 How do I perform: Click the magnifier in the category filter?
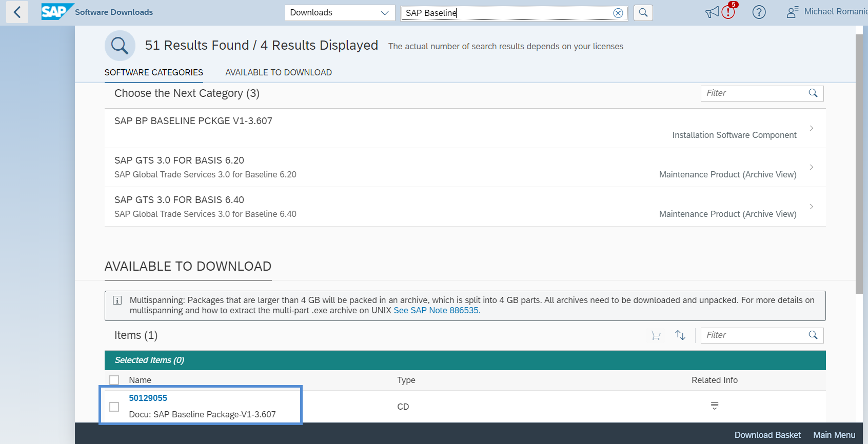click(x=813, y=93)
